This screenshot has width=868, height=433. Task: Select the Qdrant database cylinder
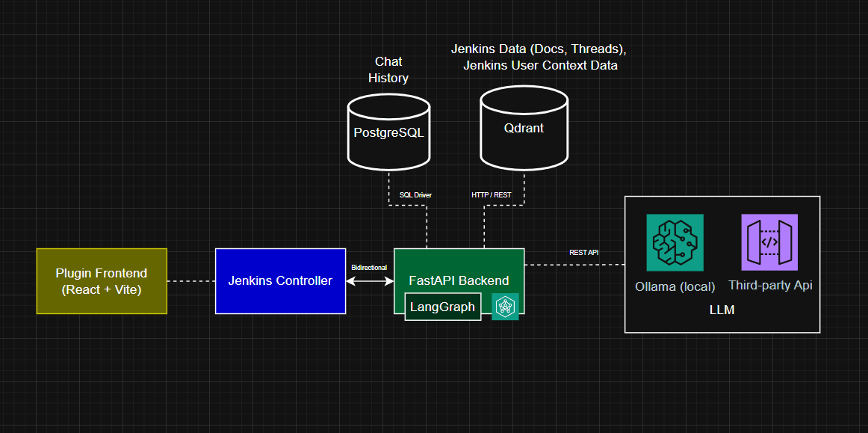tap(524, 128)
